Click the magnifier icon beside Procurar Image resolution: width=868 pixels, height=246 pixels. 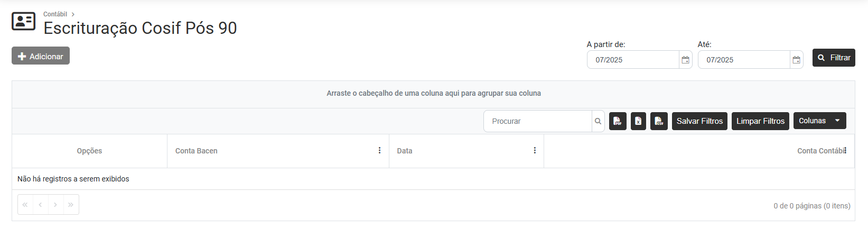[598, 121]
